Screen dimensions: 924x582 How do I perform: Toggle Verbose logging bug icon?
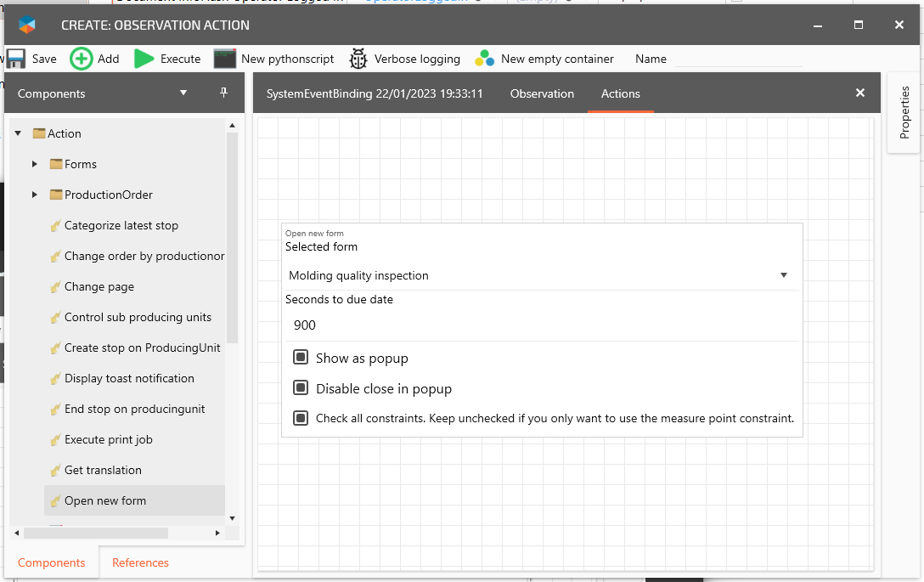[358, 59]
